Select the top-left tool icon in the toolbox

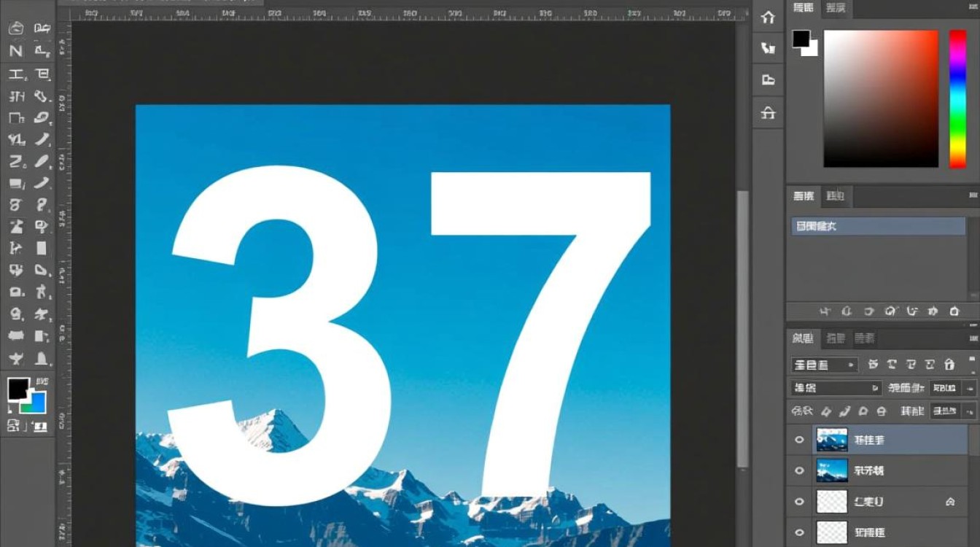[x=16, y=28]
